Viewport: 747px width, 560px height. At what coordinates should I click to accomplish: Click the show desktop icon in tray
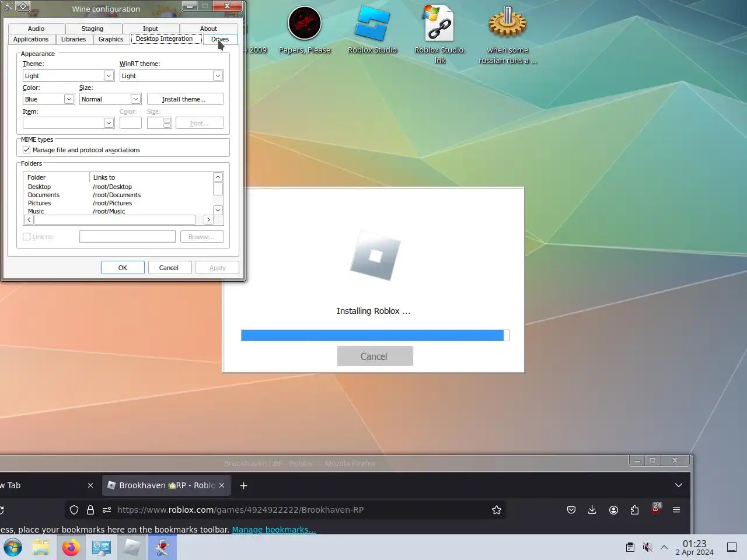pos(732,547)
